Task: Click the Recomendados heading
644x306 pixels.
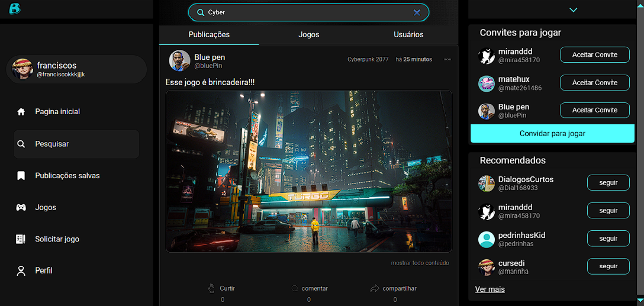Action: (513, 160)
